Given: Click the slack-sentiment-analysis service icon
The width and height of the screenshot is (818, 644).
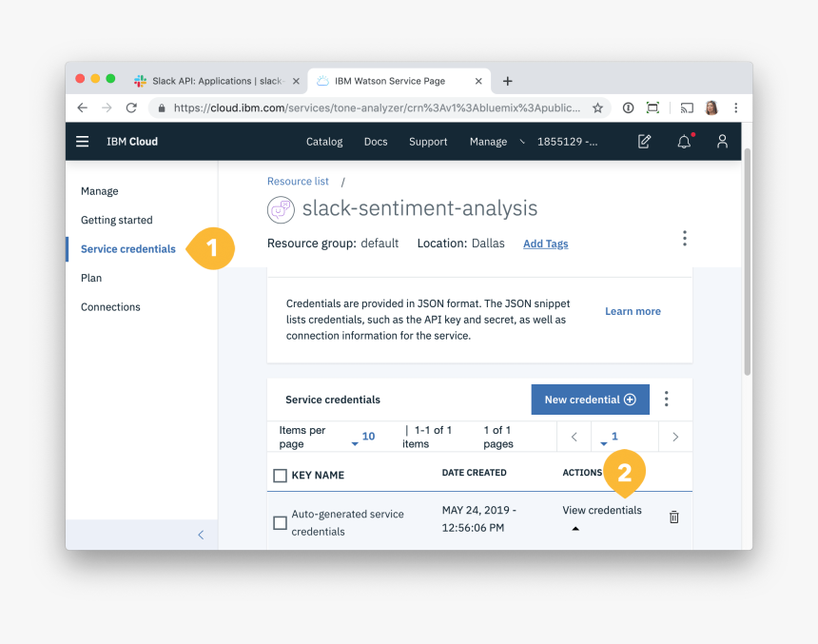Looking at the screenshot, I should coord(281,210).
